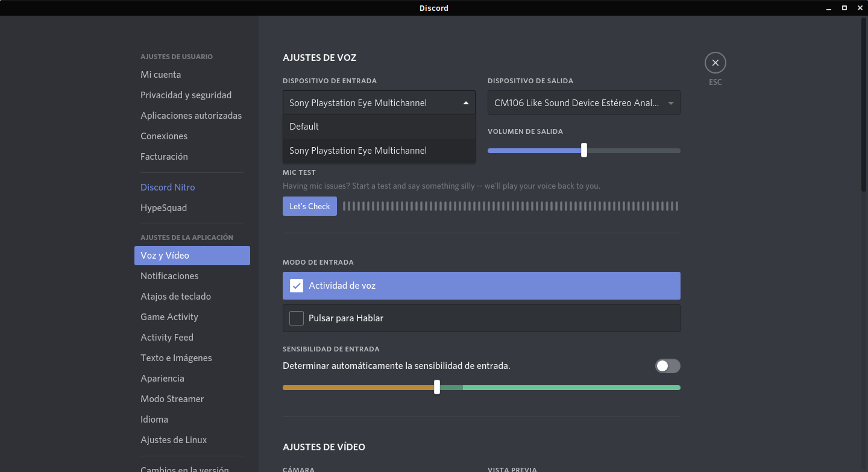Open the Discord Nitro page
Screen dimensions: 868x472
(x=167, y=187)
